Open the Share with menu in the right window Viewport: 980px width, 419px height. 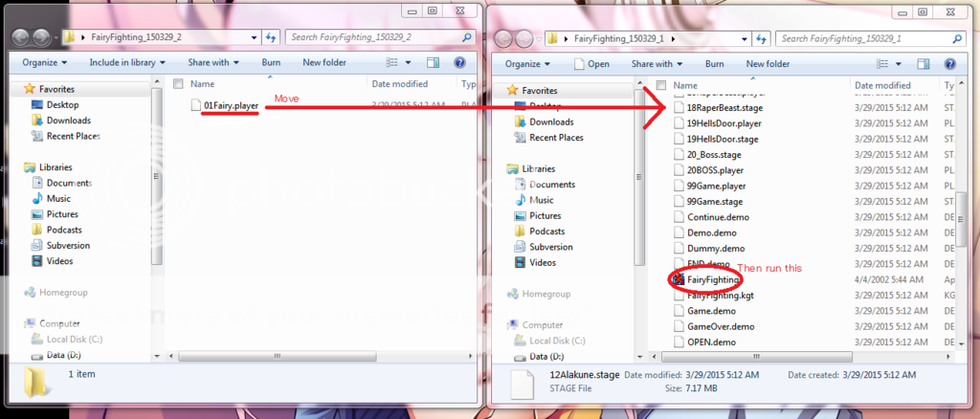pos(655,64)
